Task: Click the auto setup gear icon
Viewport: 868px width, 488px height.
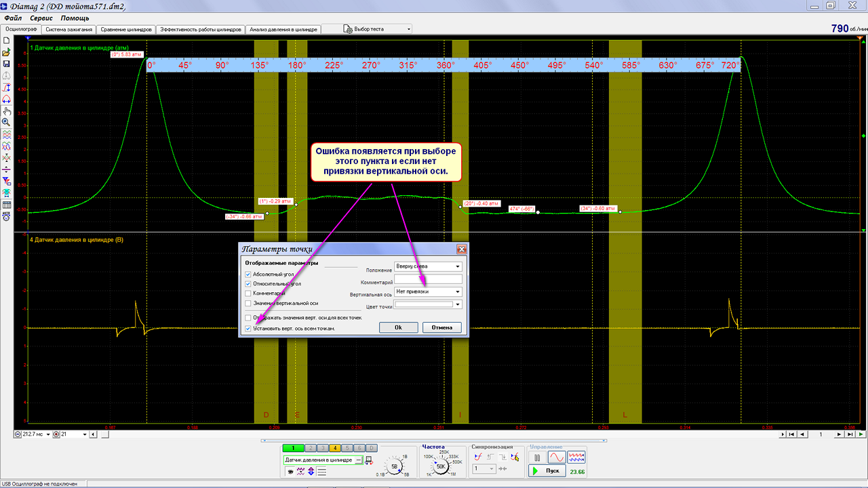Action: point(6,216)
